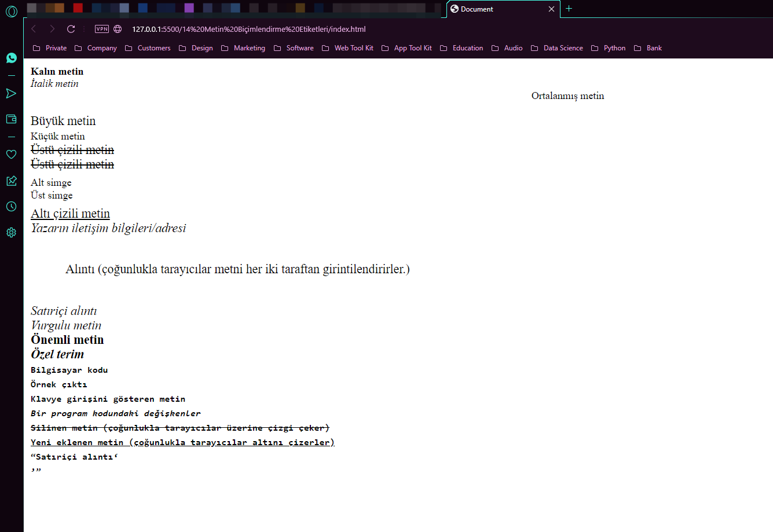Go forward using the forward arrow
Screen dimensions: 773x532
pos(52,29)
